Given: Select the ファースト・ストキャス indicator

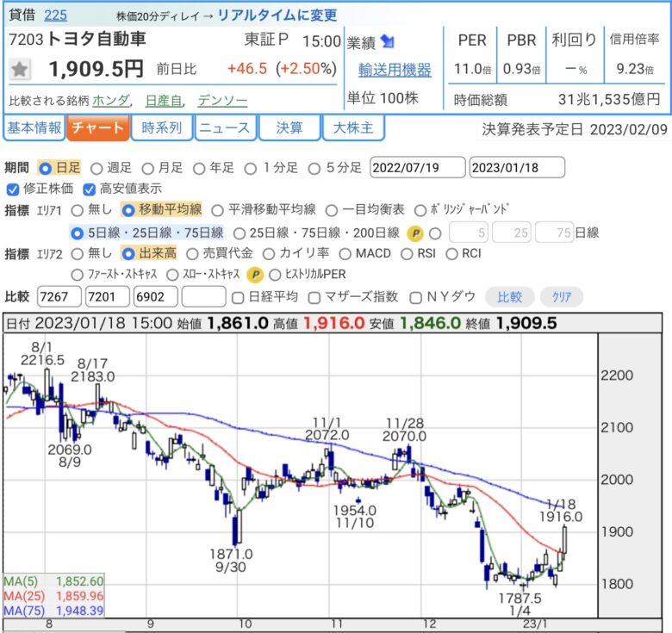Looking at the screenshot, I should tap(78, 275).
